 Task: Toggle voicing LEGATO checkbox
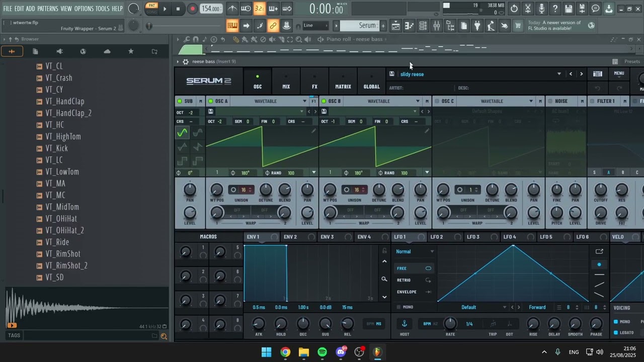click(616, 332)
